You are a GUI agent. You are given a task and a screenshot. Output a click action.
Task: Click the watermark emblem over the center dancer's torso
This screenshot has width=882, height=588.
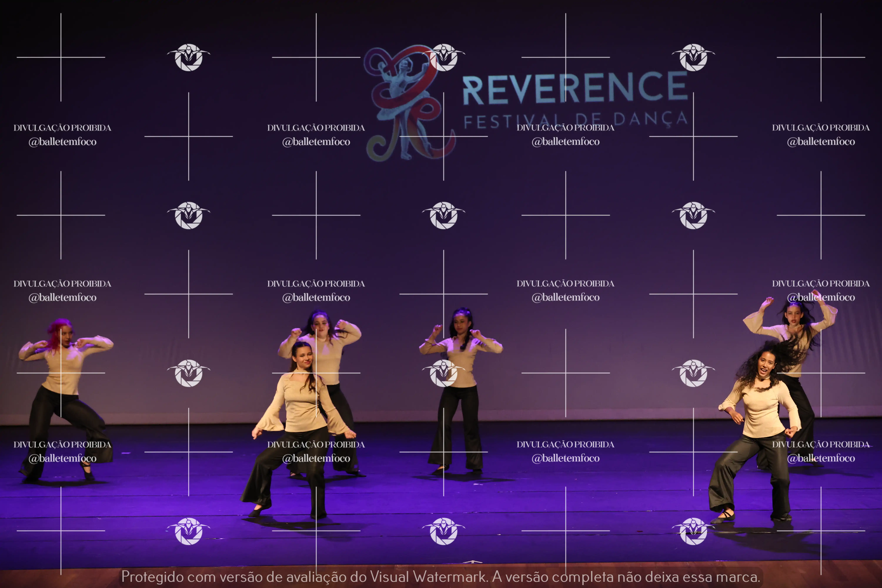click(444, 373)
